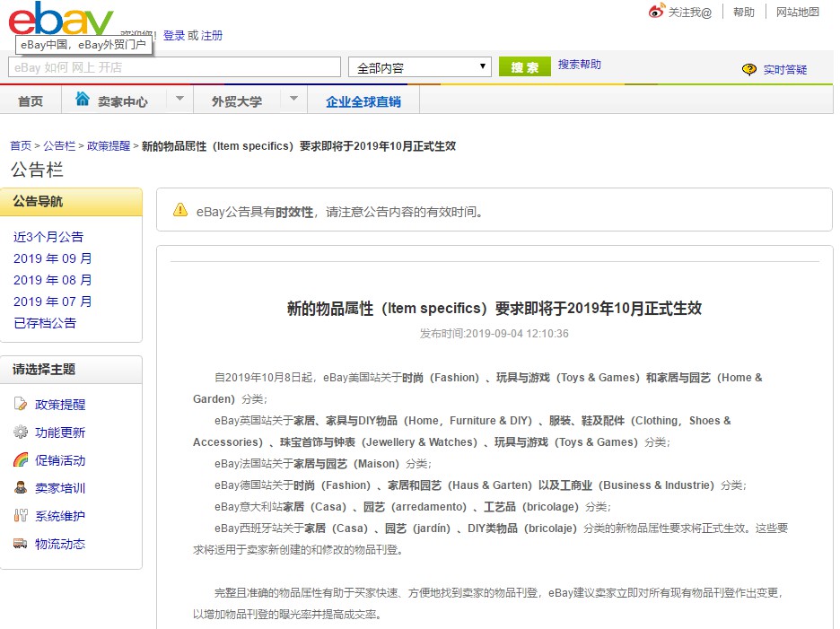The height and width of the screenshot is (629, 840).
Task: Click the 公告导航 sidebar header
Action: (x=71, y=202)
